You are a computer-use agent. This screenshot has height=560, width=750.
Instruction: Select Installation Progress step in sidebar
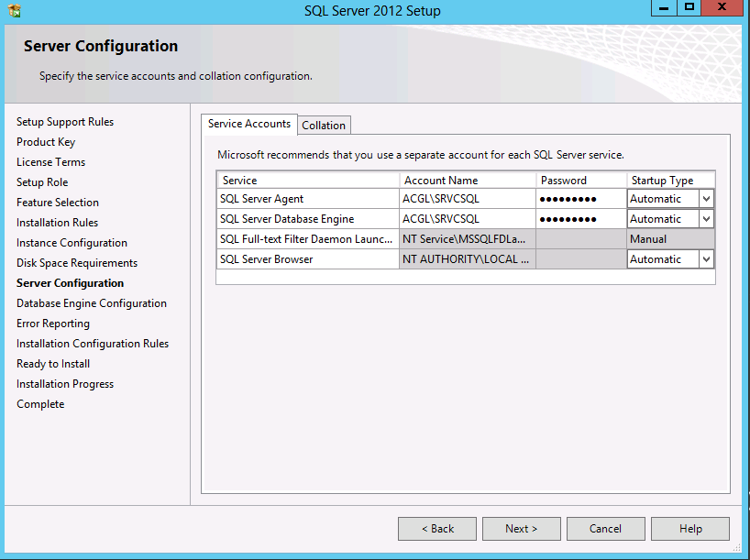65,384
